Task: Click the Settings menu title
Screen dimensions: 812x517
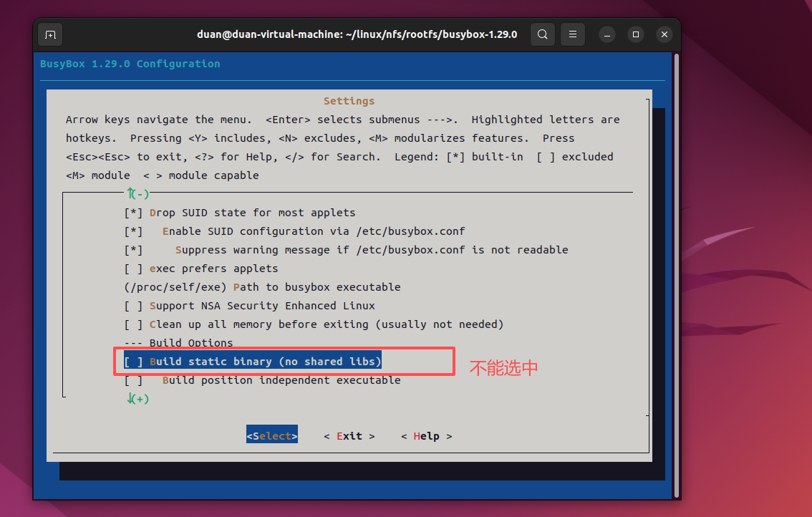Action: coord(349,101)
